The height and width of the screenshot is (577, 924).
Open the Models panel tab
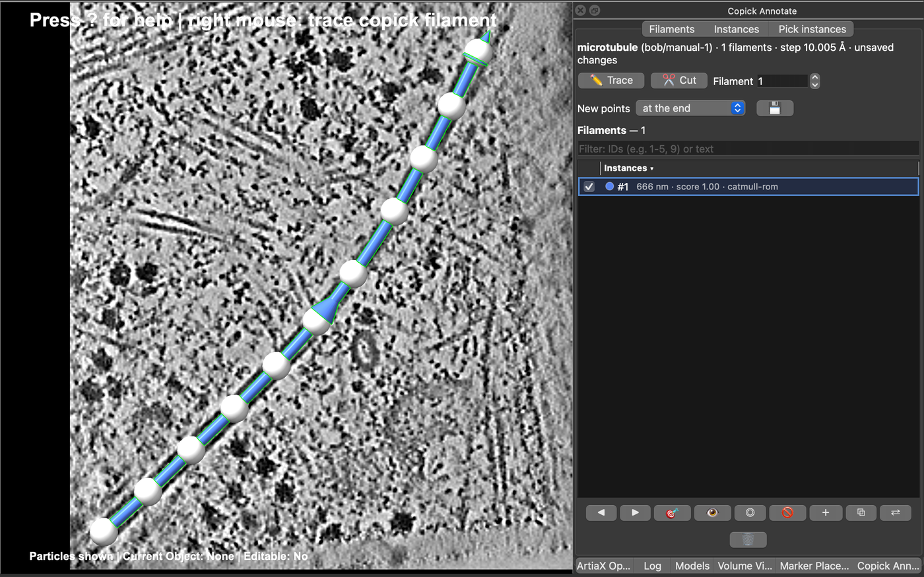[692, 566]
